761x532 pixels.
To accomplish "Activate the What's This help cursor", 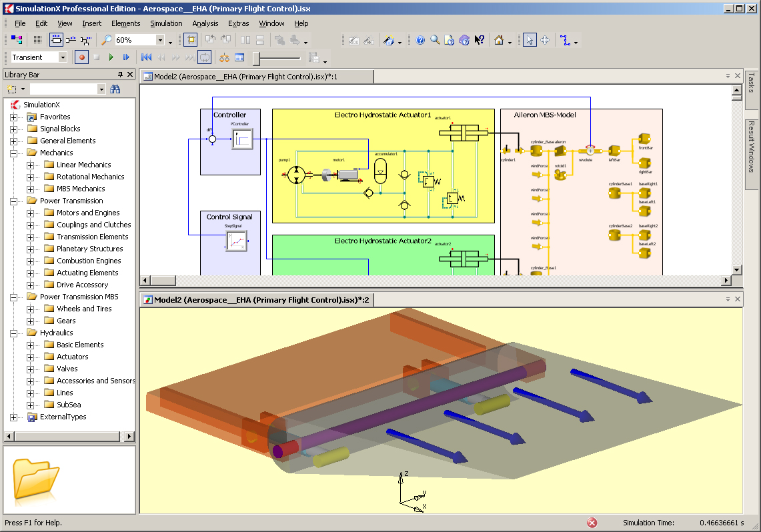I will 480,40.
